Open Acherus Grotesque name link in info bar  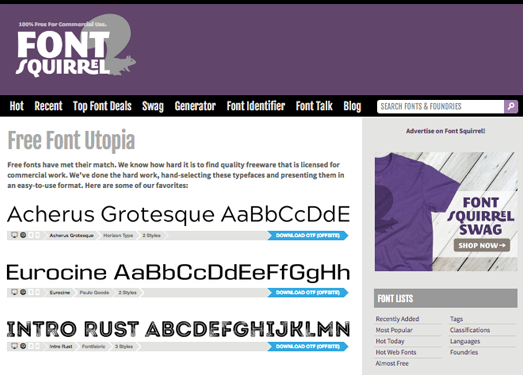pyautogui.click(x=71, y=236)
